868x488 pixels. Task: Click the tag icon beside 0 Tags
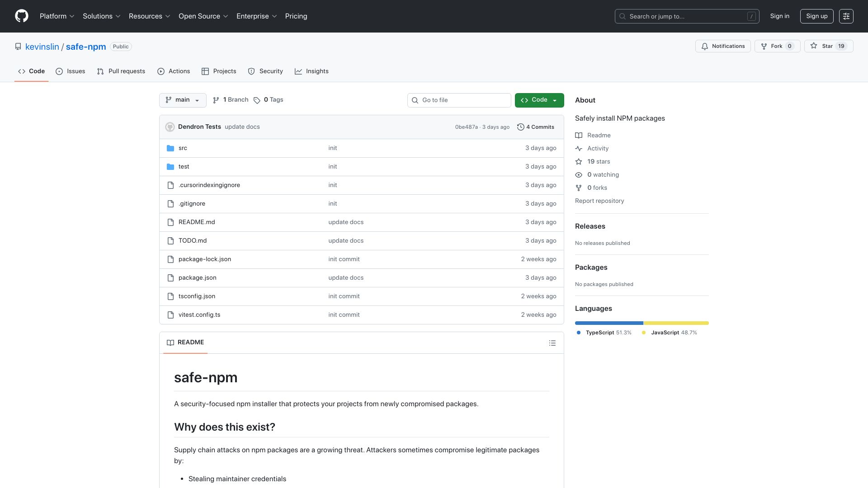257,100
